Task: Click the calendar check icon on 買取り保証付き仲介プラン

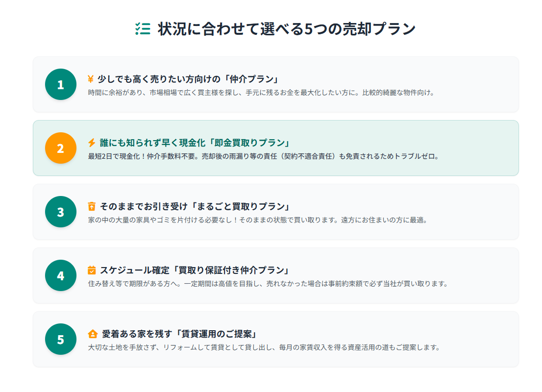Action: click(92, 270)
